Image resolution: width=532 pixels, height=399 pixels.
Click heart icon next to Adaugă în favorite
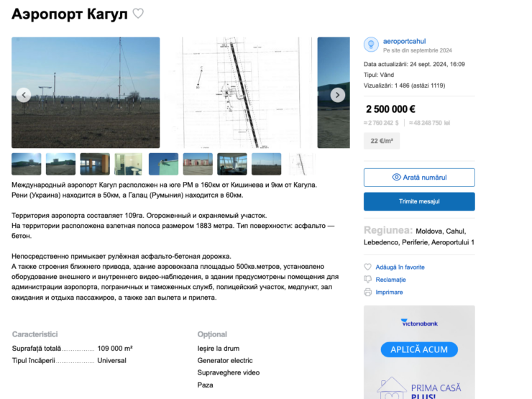pos(368,267)
